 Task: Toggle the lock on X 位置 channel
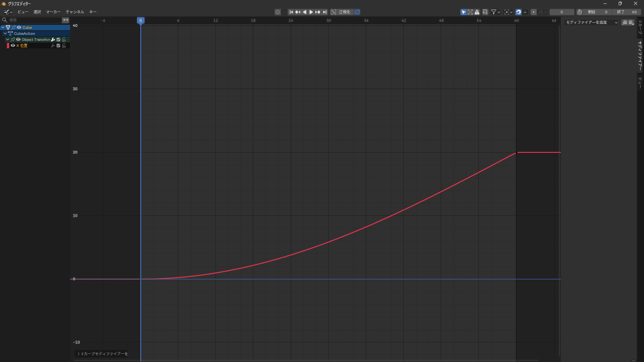click(x=64, y=46)
